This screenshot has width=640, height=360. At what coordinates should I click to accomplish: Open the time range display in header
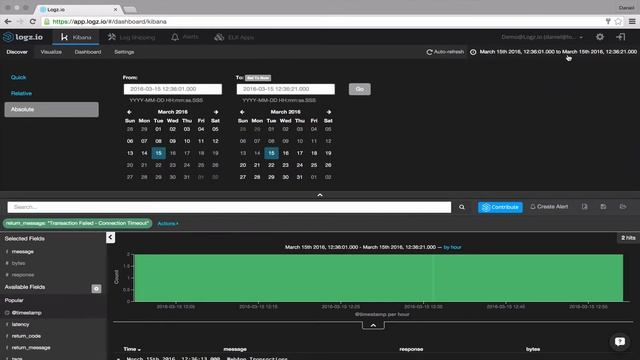[558, 52]
